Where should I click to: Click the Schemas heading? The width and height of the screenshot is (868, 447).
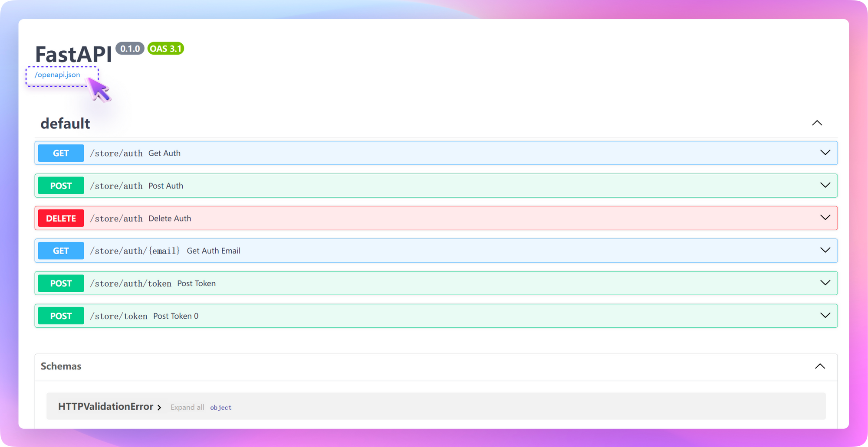point(61,366)
